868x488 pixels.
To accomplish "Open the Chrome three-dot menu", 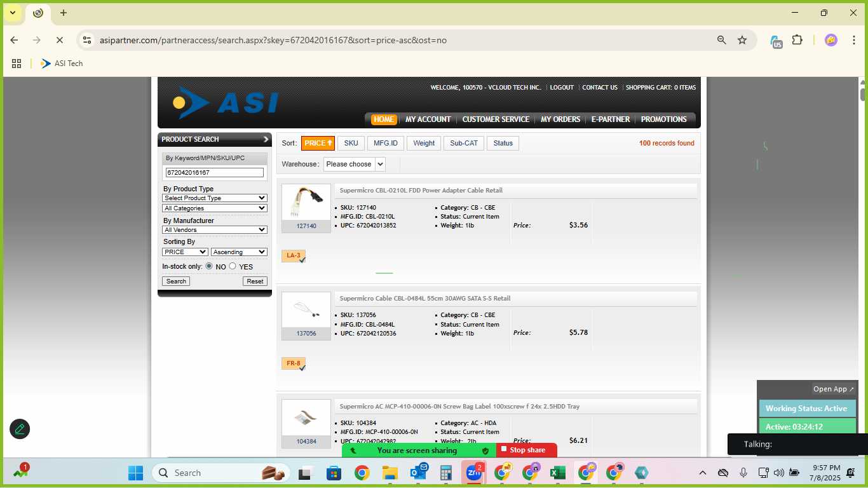I will pyautogui.click(x=853, y=40).
